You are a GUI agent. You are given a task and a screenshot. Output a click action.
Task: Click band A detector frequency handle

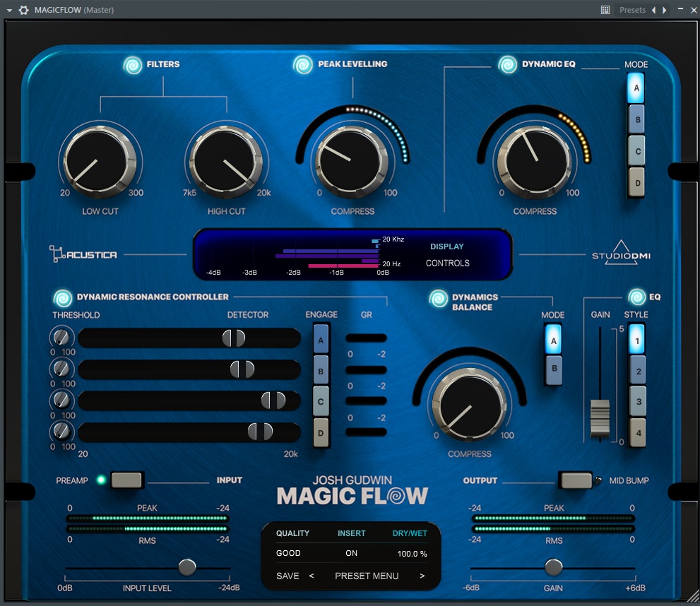point(234,338)
